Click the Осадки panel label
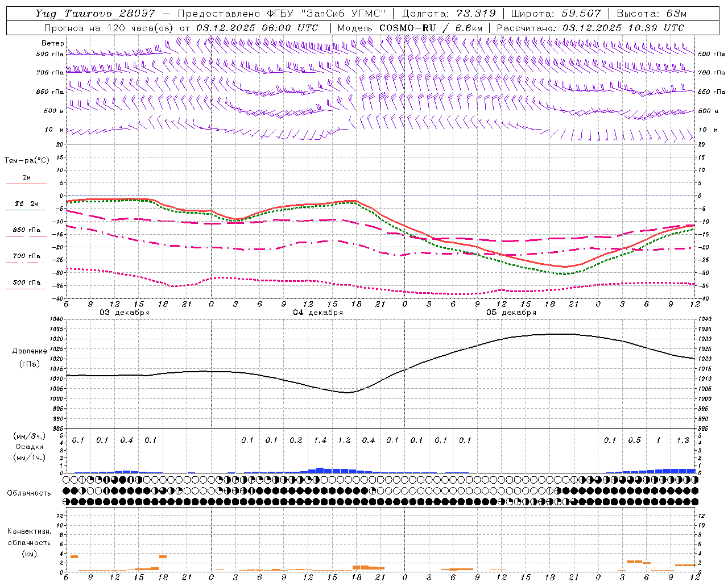Viewport: 728px width, 582px height. coord(30,447)
